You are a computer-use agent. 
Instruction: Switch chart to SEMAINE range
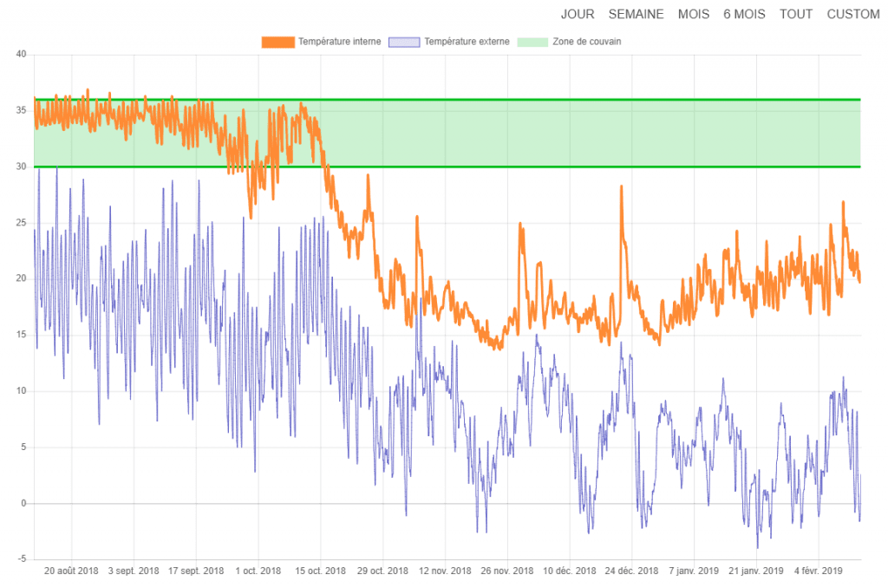point(636,14)
